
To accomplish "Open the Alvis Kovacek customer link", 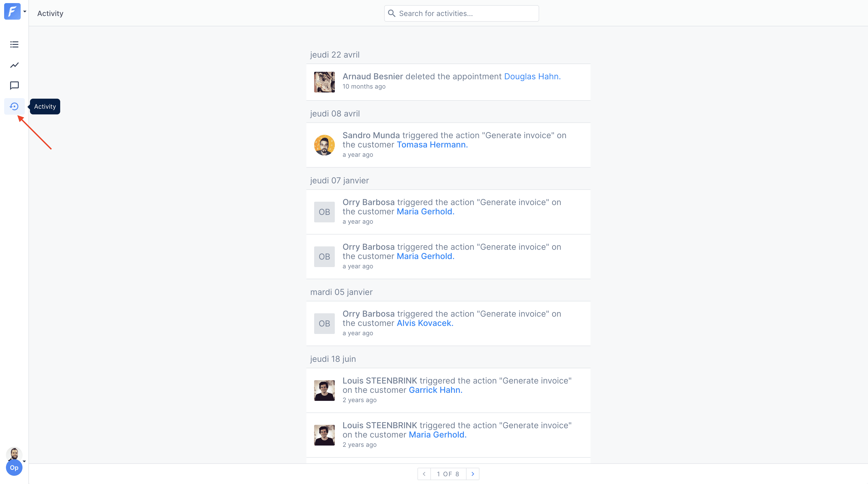I will pyautogui.click(x=425, y=323).
